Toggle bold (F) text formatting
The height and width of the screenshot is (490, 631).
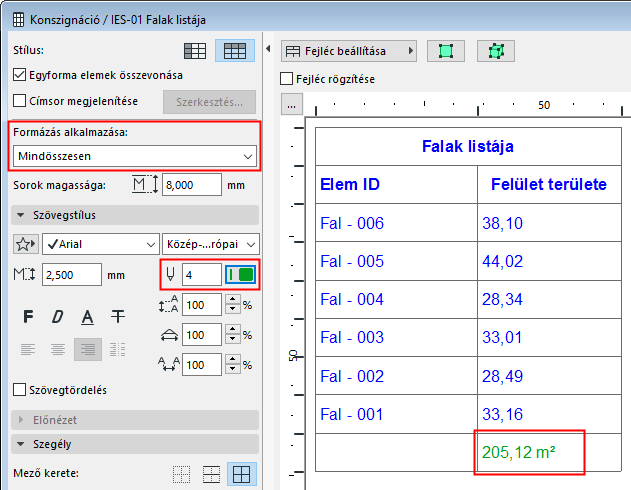(28, 317)
